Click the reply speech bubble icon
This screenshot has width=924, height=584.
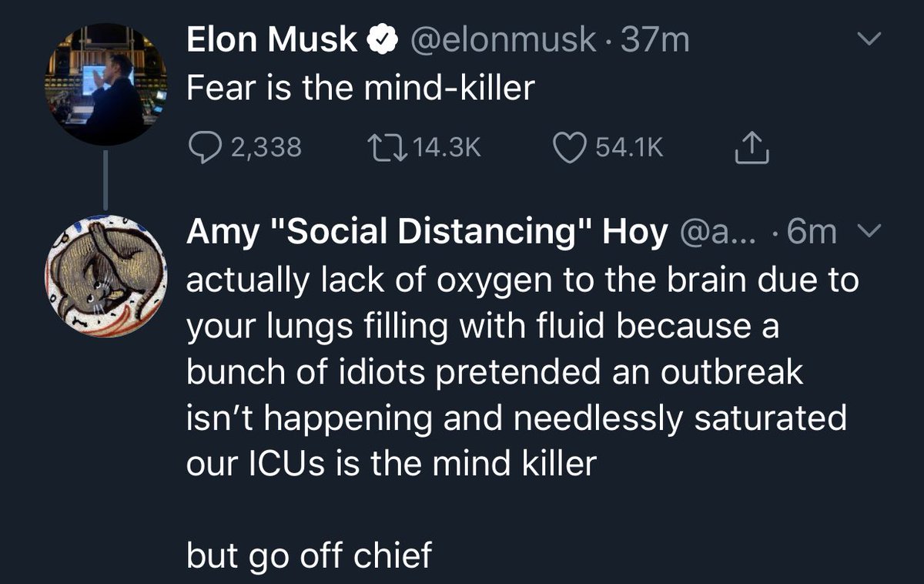203,148
